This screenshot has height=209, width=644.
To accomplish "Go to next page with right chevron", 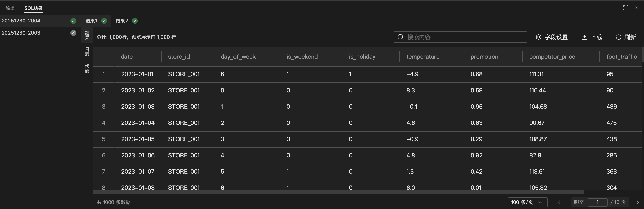I will (x=638, y=202).
